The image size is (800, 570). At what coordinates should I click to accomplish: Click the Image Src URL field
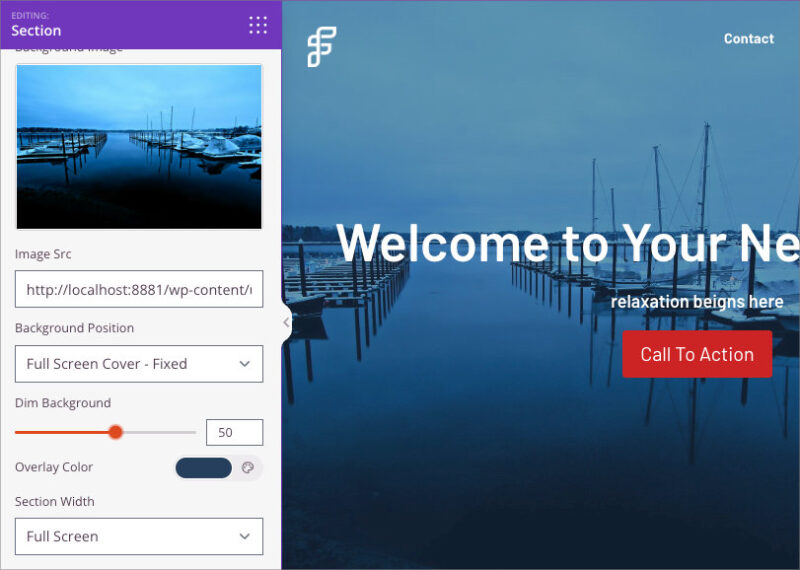coord(139,289)
